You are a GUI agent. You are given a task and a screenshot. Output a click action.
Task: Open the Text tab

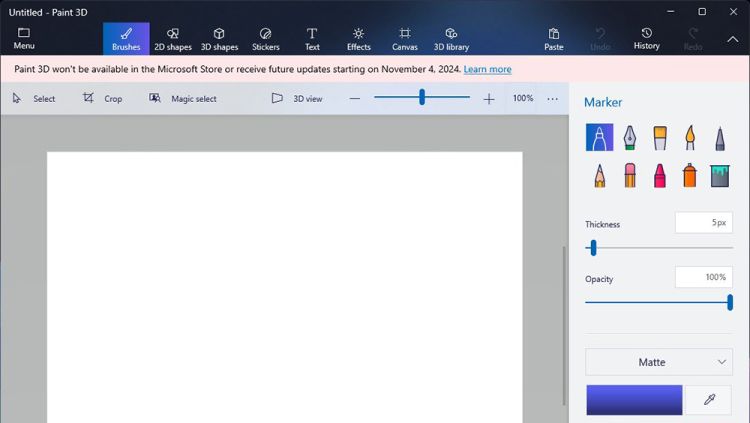(312, 38)
